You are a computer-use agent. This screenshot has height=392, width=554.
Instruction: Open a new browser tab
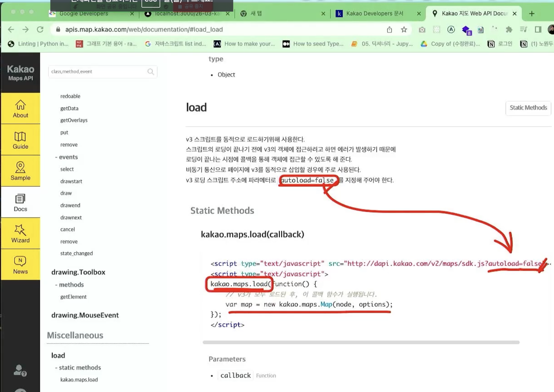532,14
